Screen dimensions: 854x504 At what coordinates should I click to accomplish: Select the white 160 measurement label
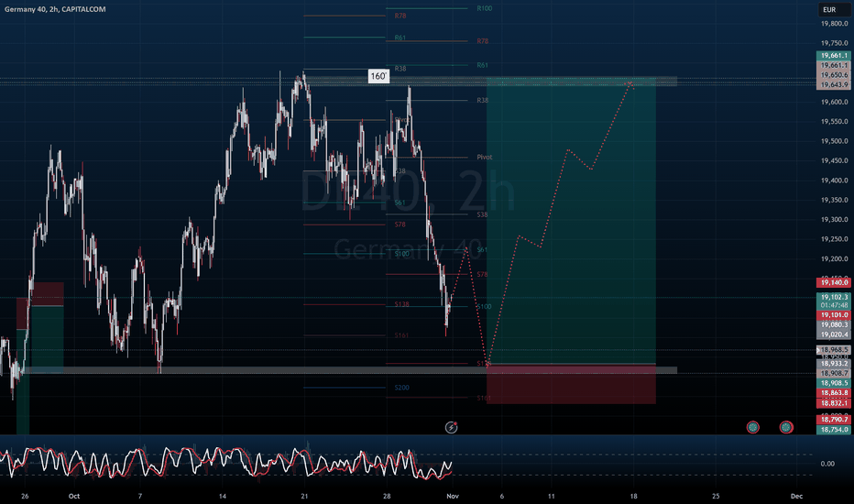(x=378, y=76)
